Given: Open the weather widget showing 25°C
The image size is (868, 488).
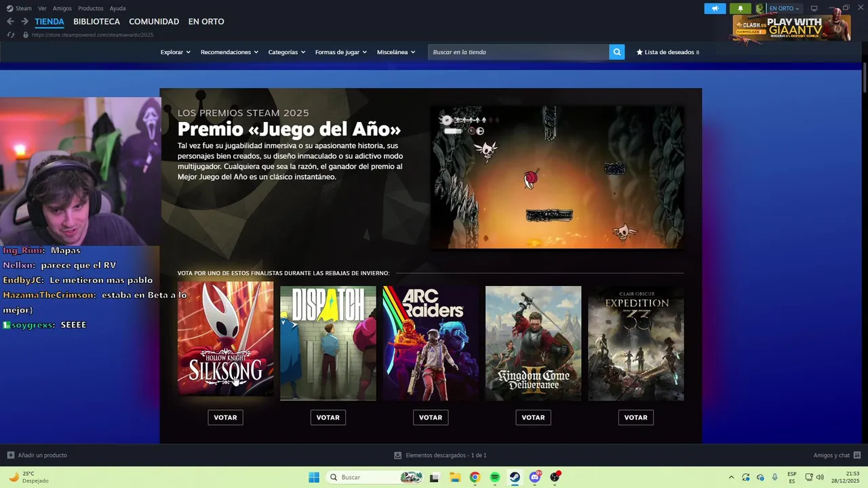Looking at the screenshot, I should 28,477.
